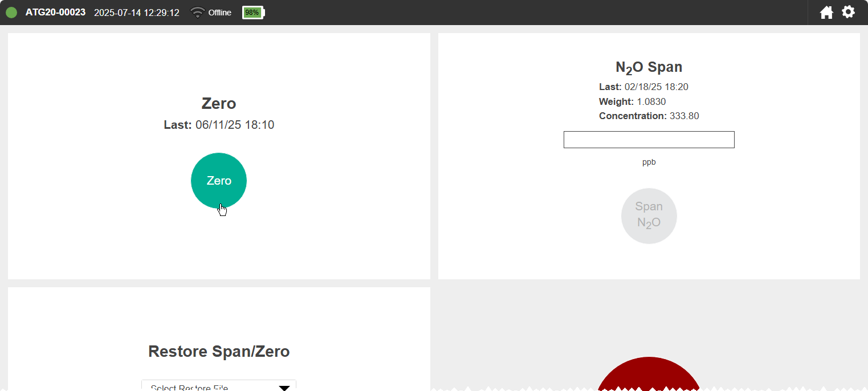Start zeroing with the teal Zero button
This screenshot has width=868, height=391.
coord(219,181)
